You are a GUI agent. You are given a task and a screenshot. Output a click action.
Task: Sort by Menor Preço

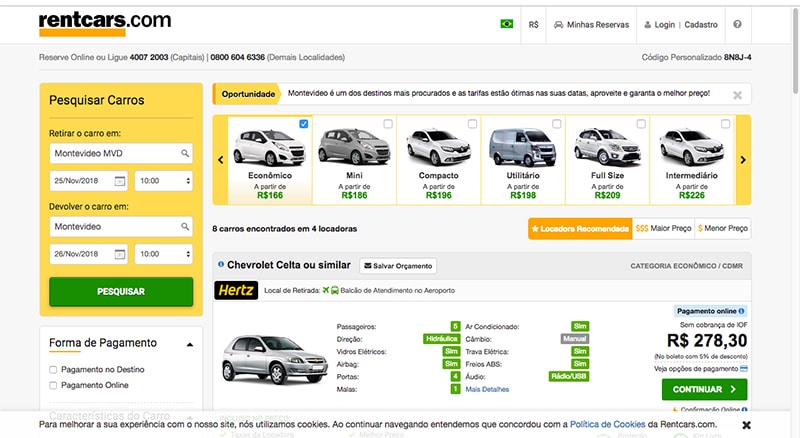pyautogui.click(x=722, y=229)
